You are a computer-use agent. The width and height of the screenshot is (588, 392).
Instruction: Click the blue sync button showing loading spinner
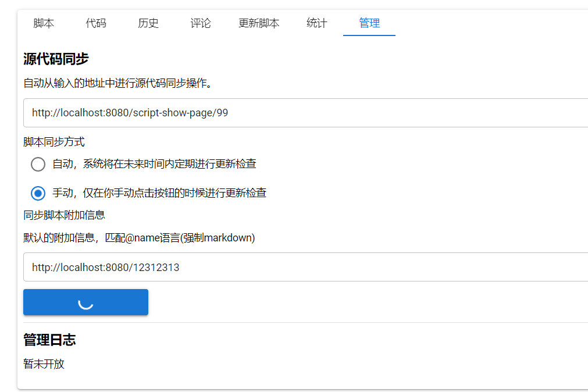coord(85,302)
